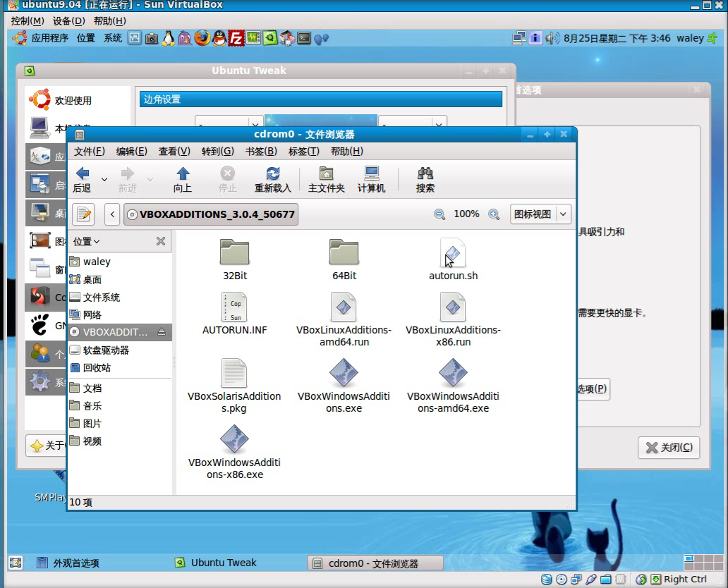This screenshot has width=728, height=588.
Task: Eject the VBOXADDIT... disc
Action: click(161, 332)
